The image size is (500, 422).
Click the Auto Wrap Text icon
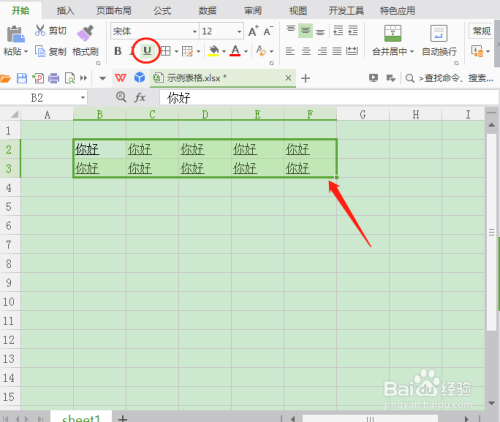[439, 33]
